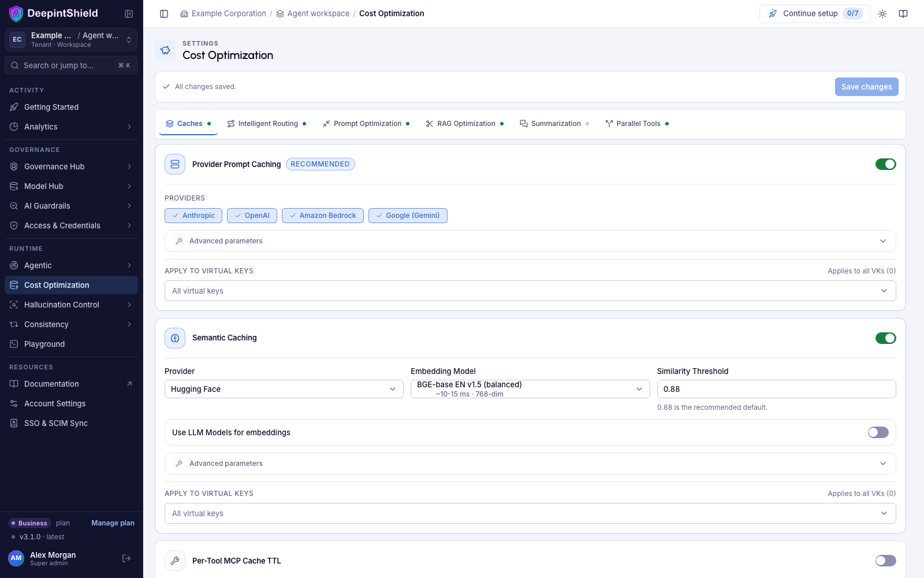
Task: Switch to the Summarization tab
Action: [554, 124]
